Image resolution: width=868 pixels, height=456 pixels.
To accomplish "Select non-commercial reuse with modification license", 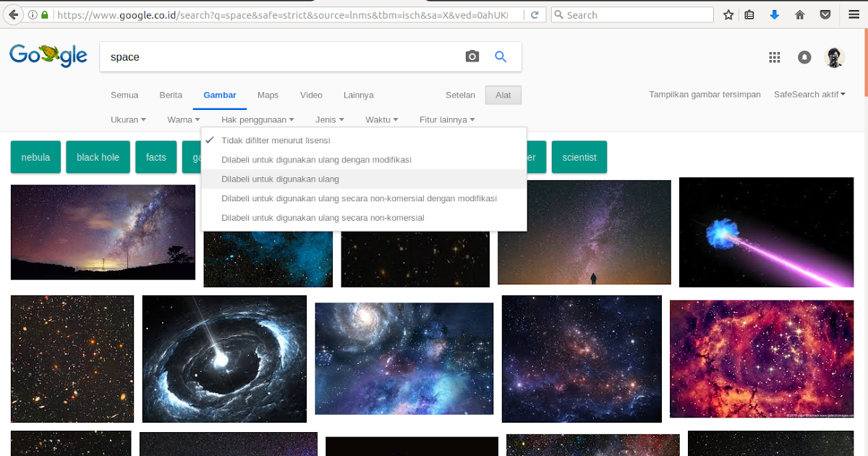I will coord(359,198).
